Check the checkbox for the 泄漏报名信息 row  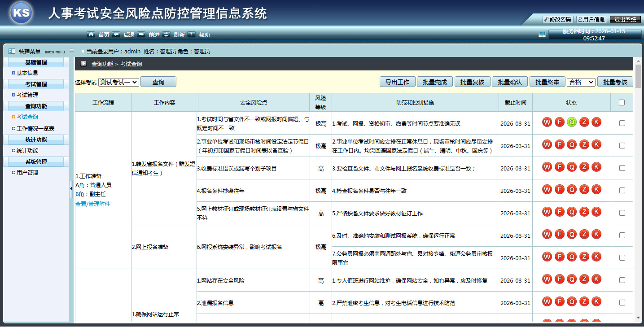click(x=622, y=302)
